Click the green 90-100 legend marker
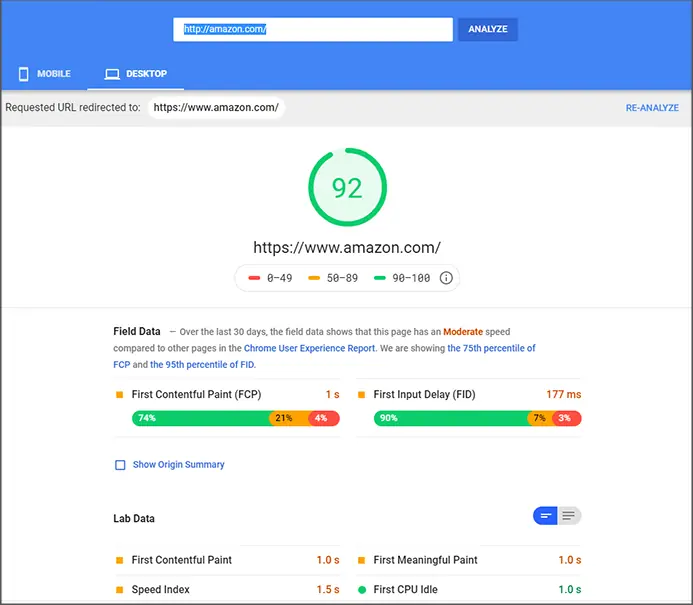The width and height of the screenshot is (693, 605). click(x=380, y=278)
